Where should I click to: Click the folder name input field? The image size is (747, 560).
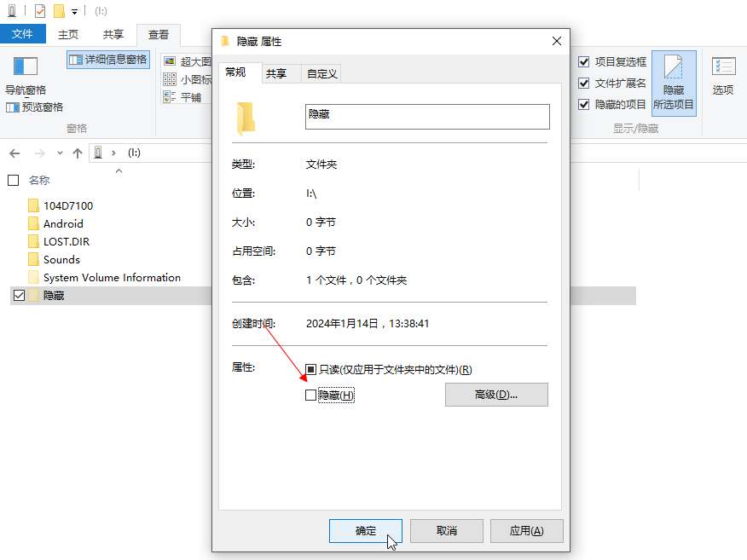[427, 117]
